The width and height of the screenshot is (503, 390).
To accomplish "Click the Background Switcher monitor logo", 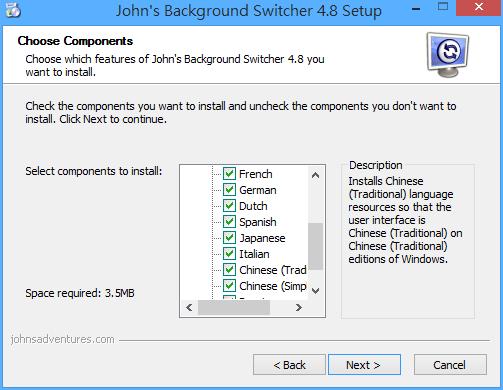I will (448, 54).
